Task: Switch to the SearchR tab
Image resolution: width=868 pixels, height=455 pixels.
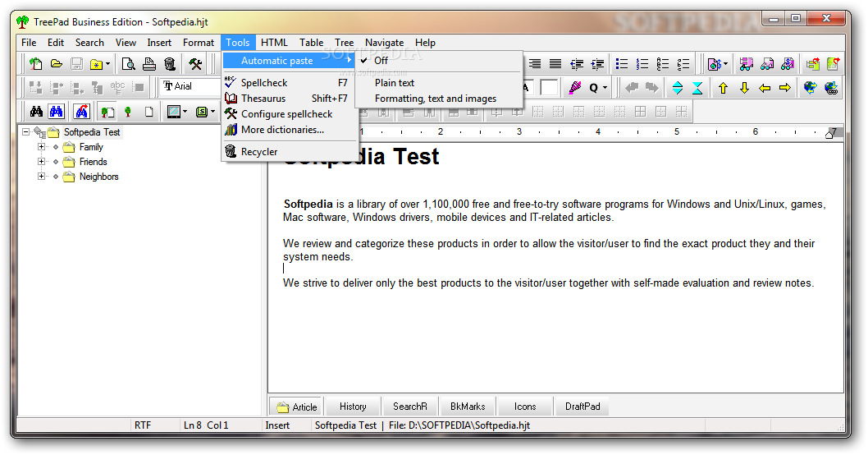Action: coord(410,407)
